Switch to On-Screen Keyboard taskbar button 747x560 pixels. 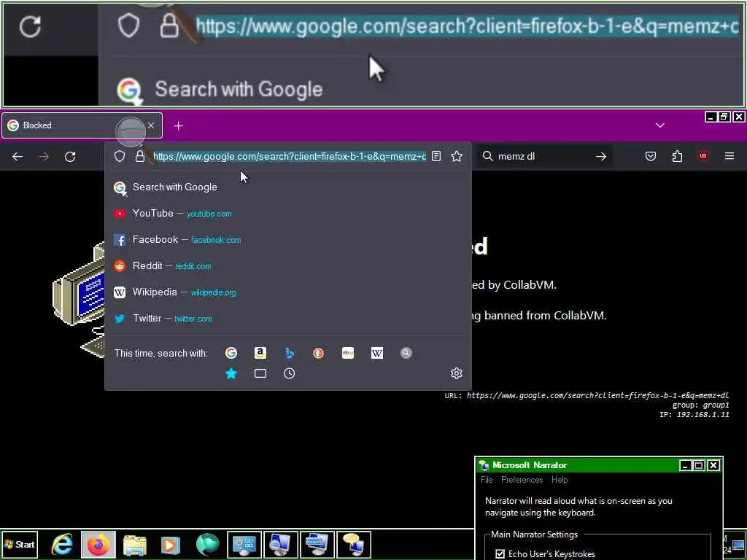click(317, 544)
